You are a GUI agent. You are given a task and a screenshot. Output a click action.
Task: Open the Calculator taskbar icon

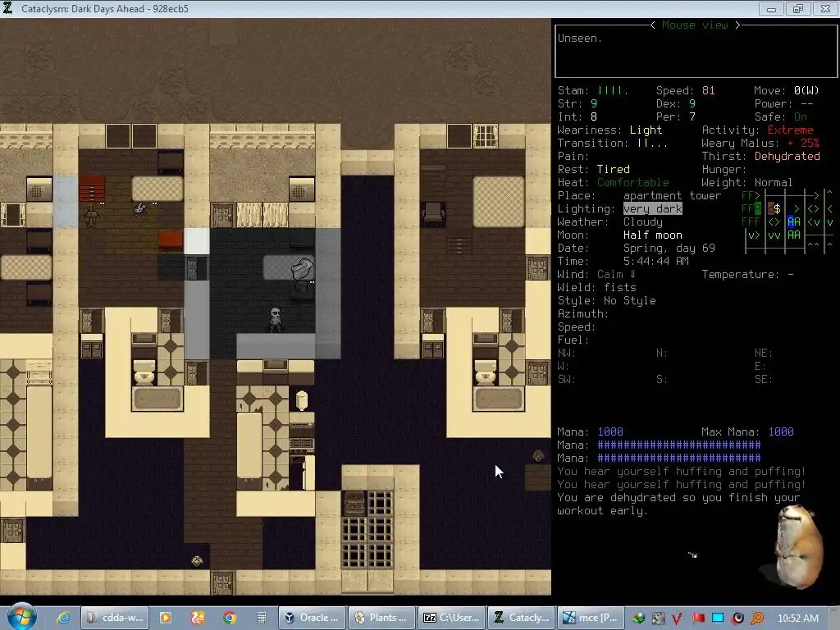tap(262, 618)
